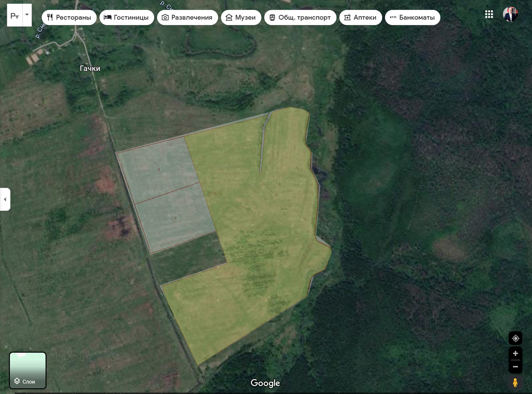The width and height of the screenshot is (532, 394).
Task: Select parcel labeled 201910 on map
Action: click(x=214, y=193)
